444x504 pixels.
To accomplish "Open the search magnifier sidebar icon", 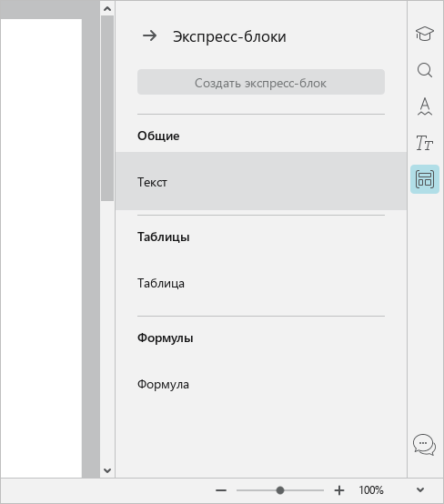I will [x=424, y=70].
